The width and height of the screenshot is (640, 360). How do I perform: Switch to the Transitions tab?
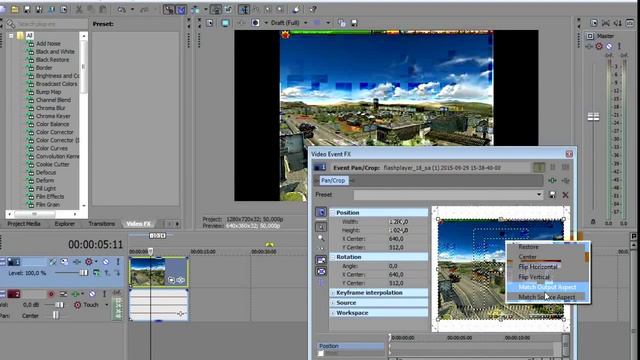(x=102, y=224)
